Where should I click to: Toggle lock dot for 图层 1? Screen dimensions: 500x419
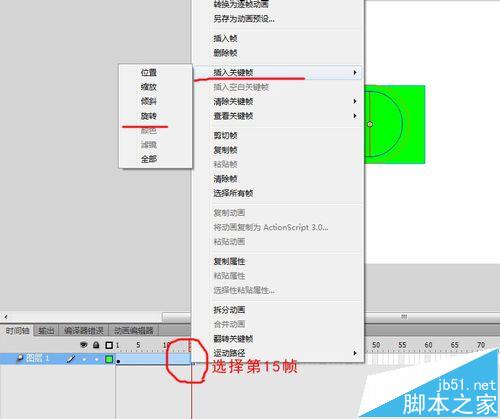[x=97, y=359]
